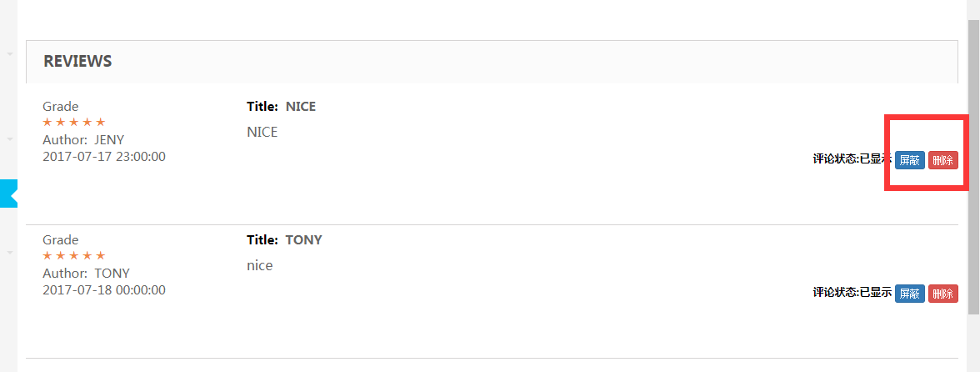Click the REVIEWS panel header

77,62
